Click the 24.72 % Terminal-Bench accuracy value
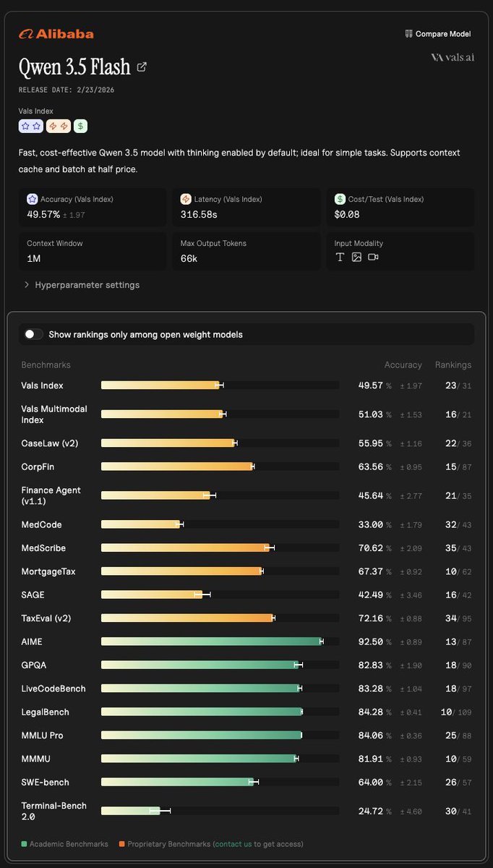 point(375,811)
